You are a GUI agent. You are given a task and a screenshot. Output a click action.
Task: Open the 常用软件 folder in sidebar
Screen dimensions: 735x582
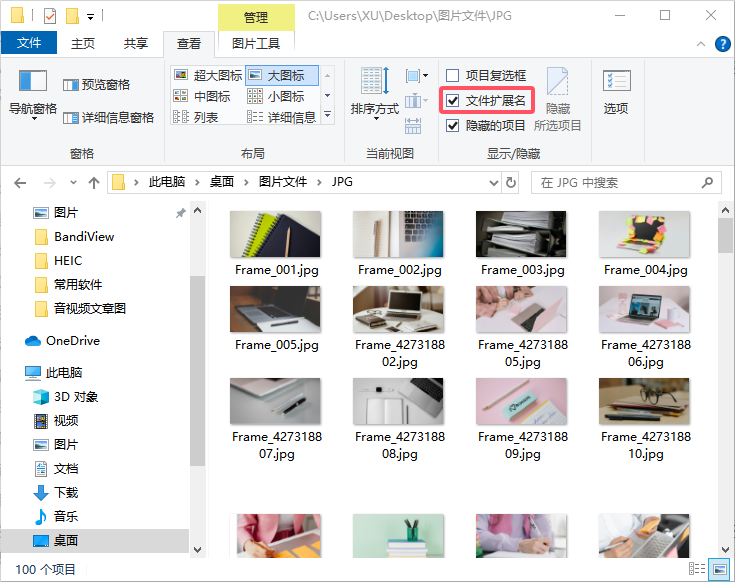(x=68, y=284)
